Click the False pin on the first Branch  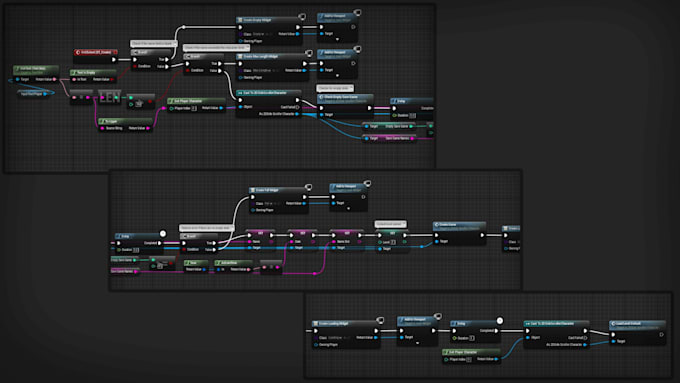tap(167, 66)
